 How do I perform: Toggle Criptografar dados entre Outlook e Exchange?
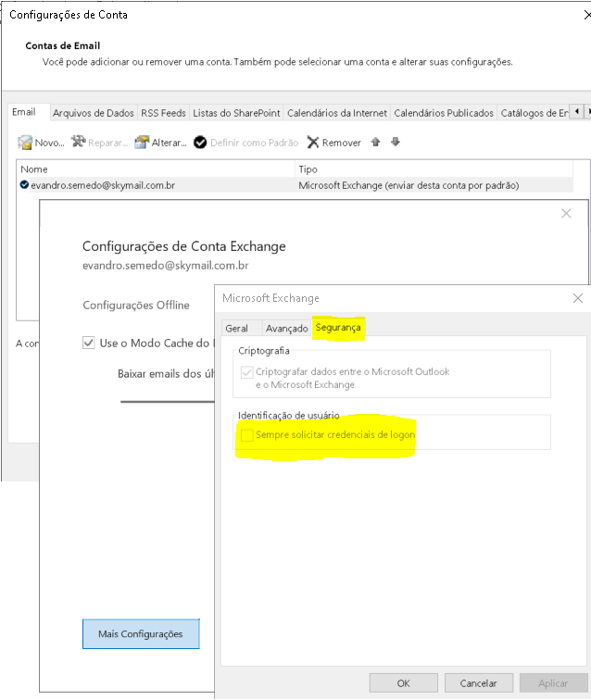[x=247, y=372]
